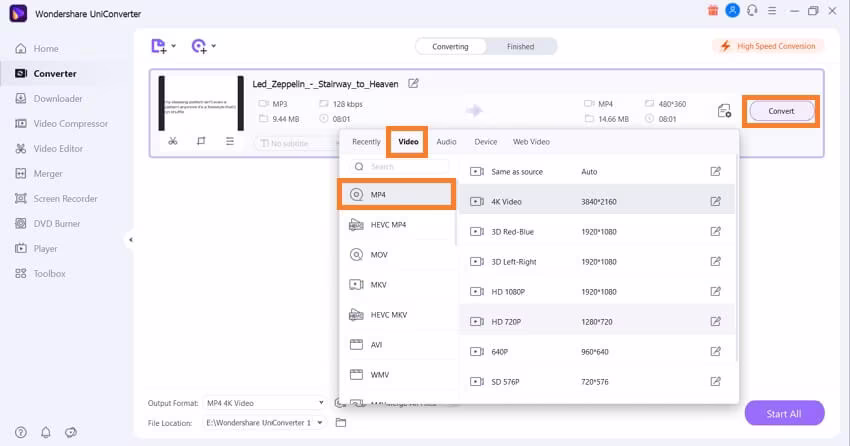Open the gift box icon
Image resolution: width=850 pixels, height=446 pixels.
[713, 10]
